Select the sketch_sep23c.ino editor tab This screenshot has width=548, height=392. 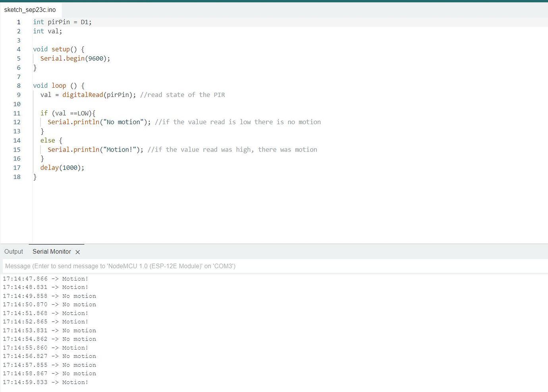[x=30, y=10]
